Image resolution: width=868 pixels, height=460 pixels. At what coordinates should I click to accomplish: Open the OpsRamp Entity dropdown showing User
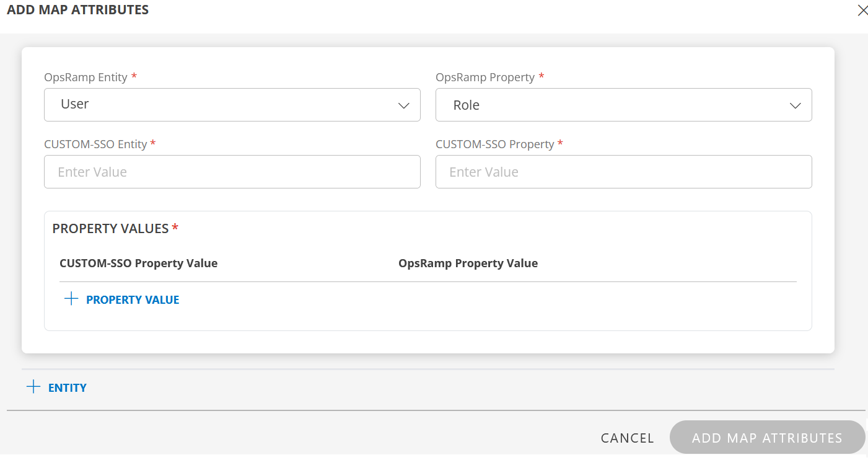click(232, 105)
